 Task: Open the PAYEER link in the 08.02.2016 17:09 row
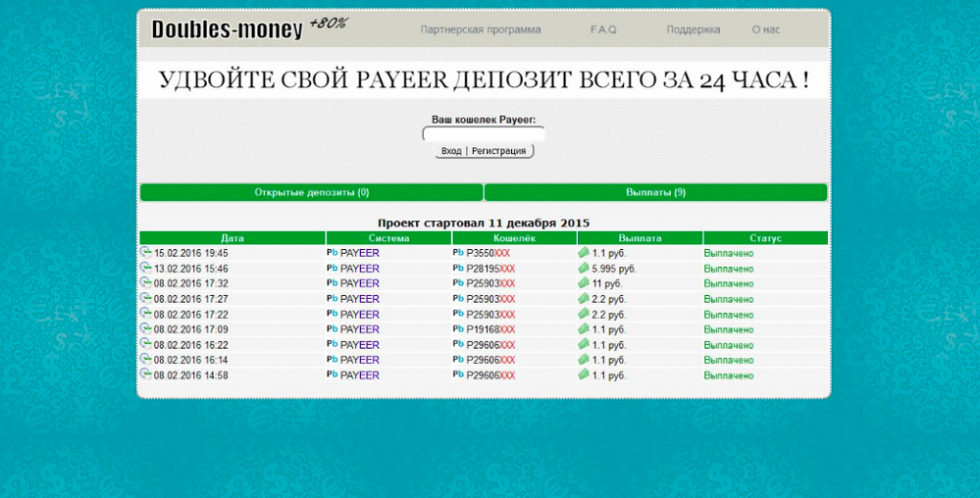pyautogui.click(x=360, y=329)
